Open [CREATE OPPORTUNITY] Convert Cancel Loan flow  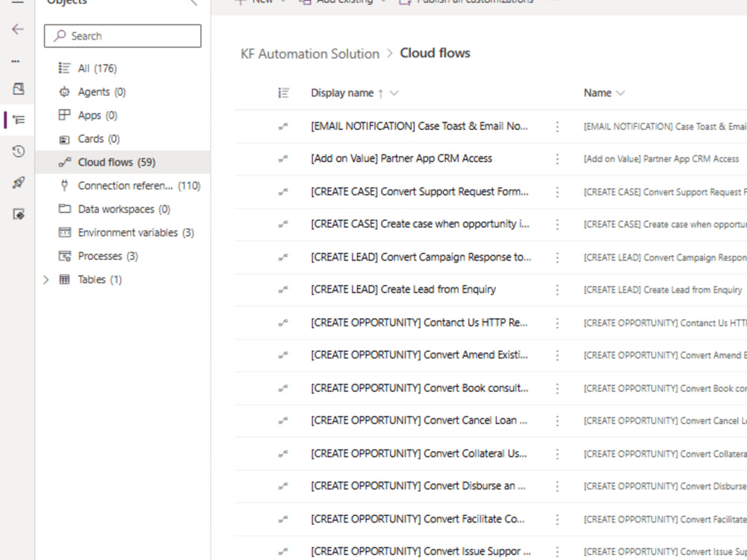coord(419,420)
